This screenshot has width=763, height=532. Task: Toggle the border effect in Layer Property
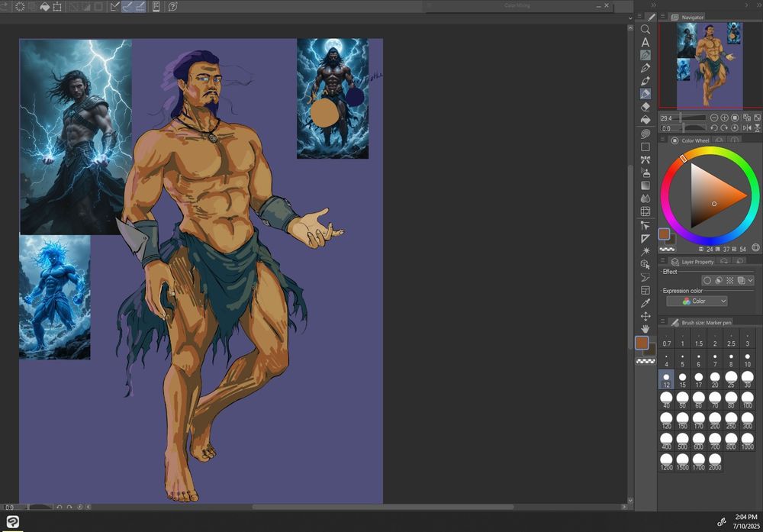(707, 280)
